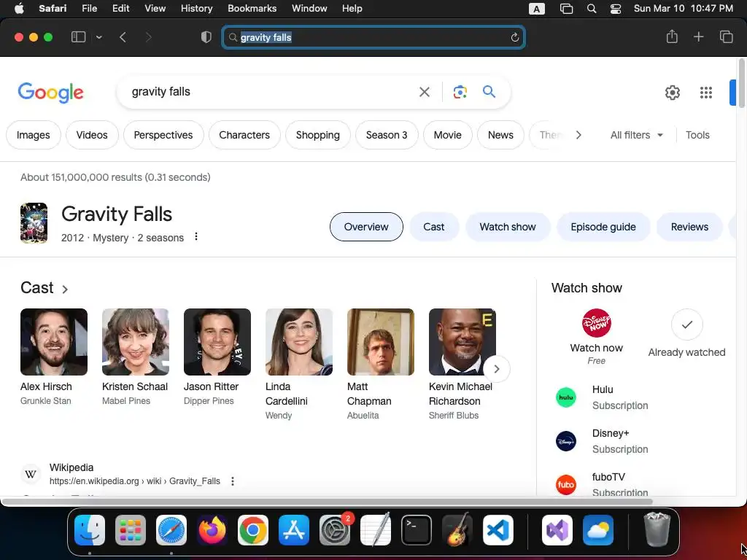Screen dimensions: 747x560
Task: Select the Shopping filter chip
Action: point(318,135)
